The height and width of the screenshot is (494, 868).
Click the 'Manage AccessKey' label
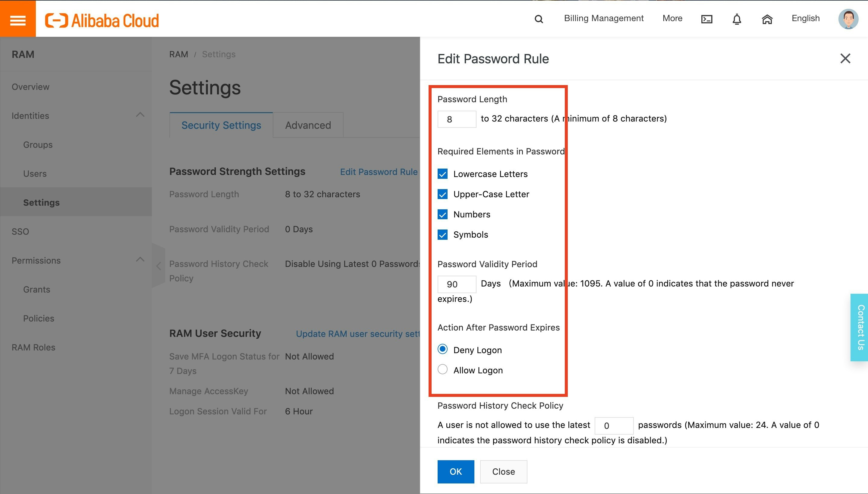(209, 391)
